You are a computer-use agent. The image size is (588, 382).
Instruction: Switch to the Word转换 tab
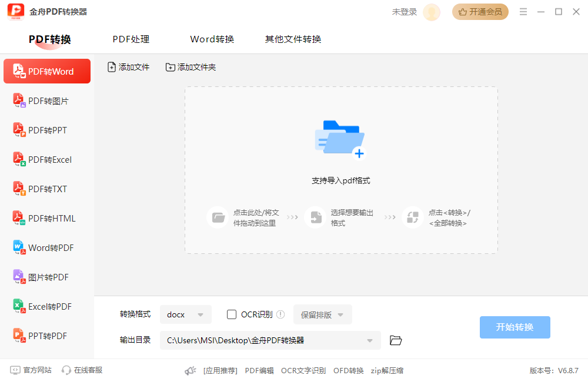click(212, 39)
